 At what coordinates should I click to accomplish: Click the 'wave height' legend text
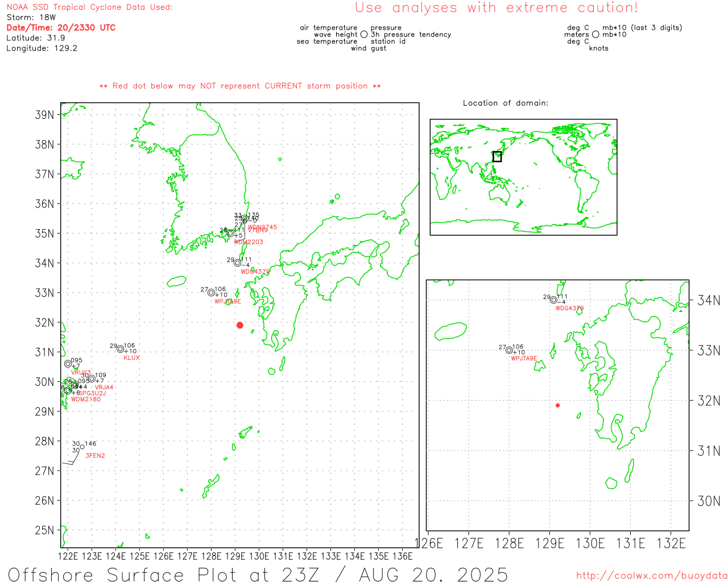(x=336, y=35)
